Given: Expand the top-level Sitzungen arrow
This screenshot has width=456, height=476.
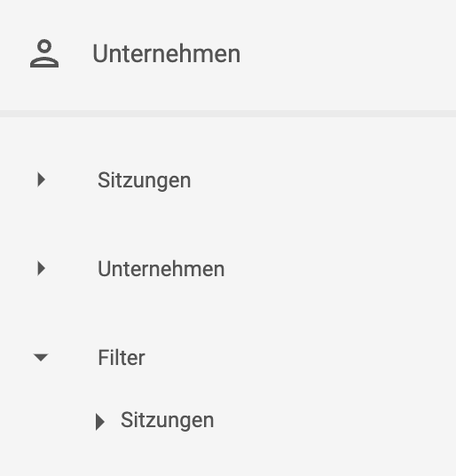Looking at the screenshot, I should (41, 179).
